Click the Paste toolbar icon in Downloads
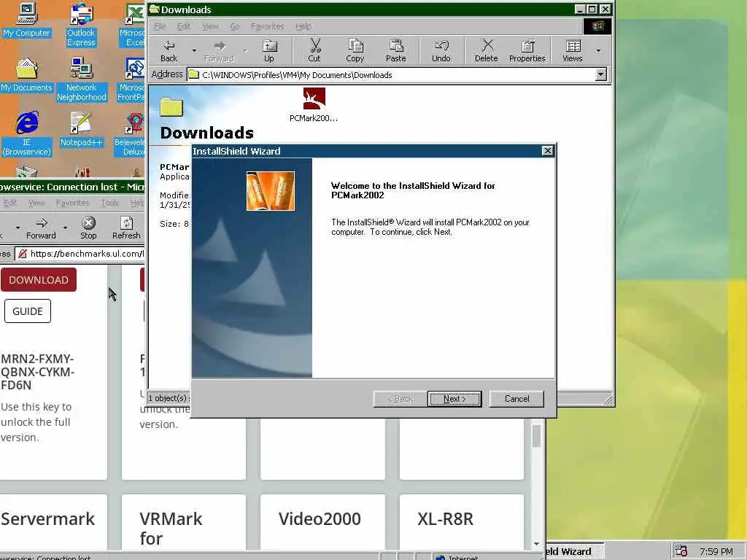The height and width of the screenshot is (560, 747). coord(396,51)
